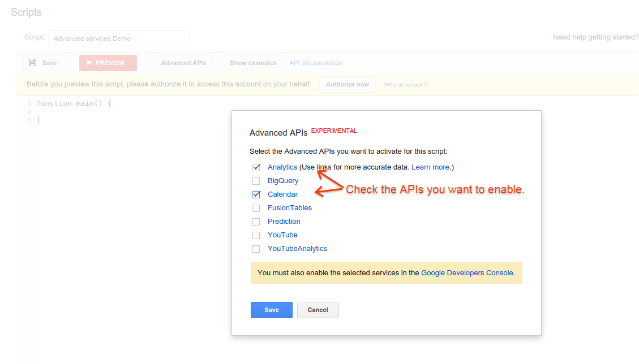Uncheck the Calendar API checkbox

pos(256,194)
